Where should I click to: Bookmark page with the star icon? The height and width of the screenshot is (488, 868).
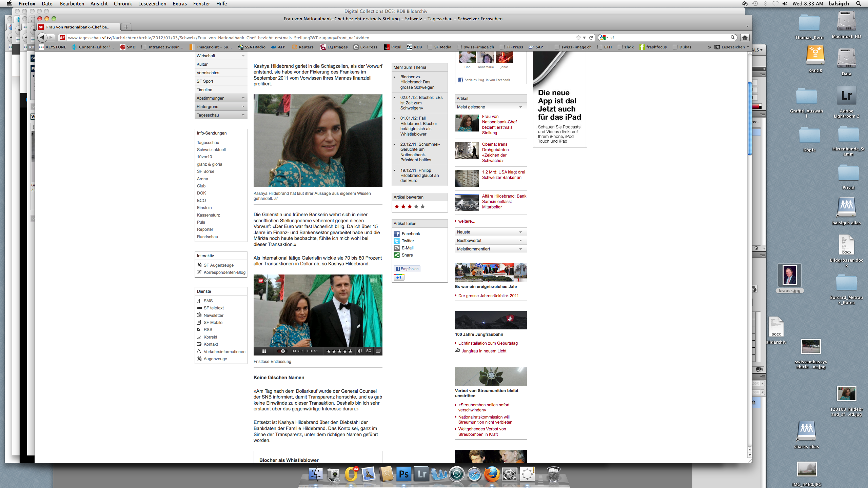[x=578, y=38]
